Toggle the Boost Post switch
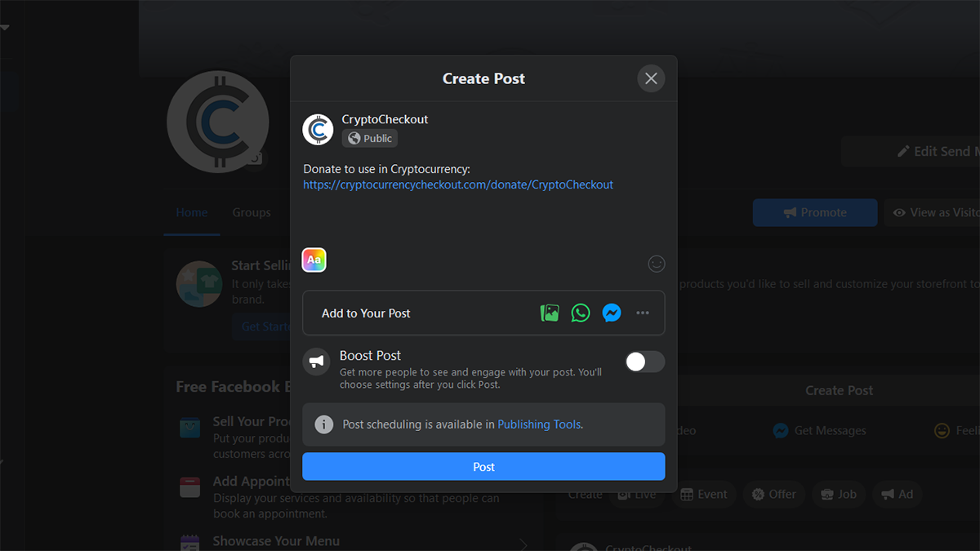Image resolution: width=980 pixels, height=551 pixels. [x=645, y=362]
